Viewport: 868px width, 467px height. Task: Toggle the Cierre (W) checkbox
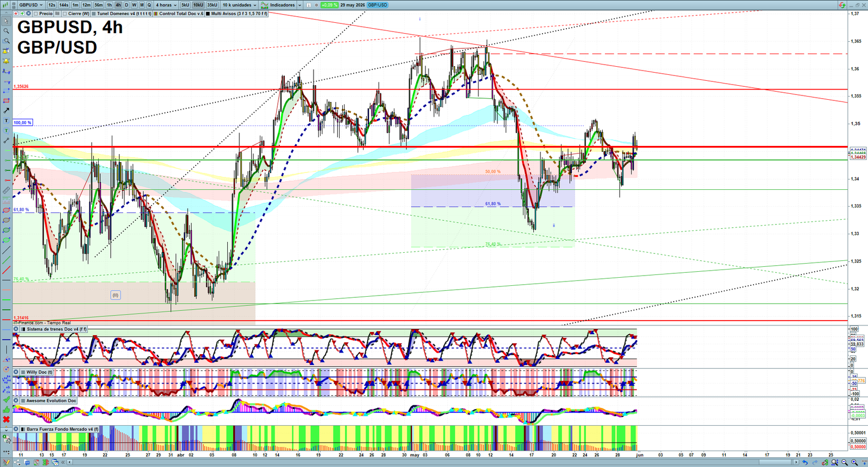pos(65,14)
